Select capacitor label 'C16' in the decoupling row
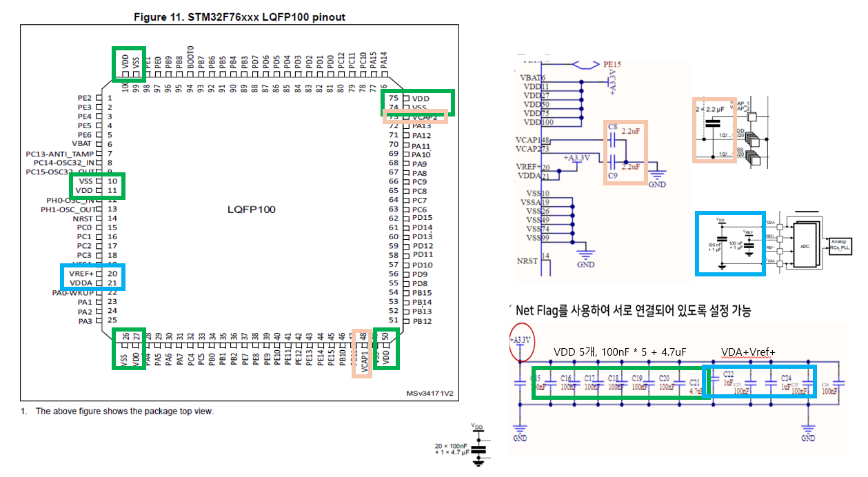Viewport: 868px width, 477px height. click(567, 378)
